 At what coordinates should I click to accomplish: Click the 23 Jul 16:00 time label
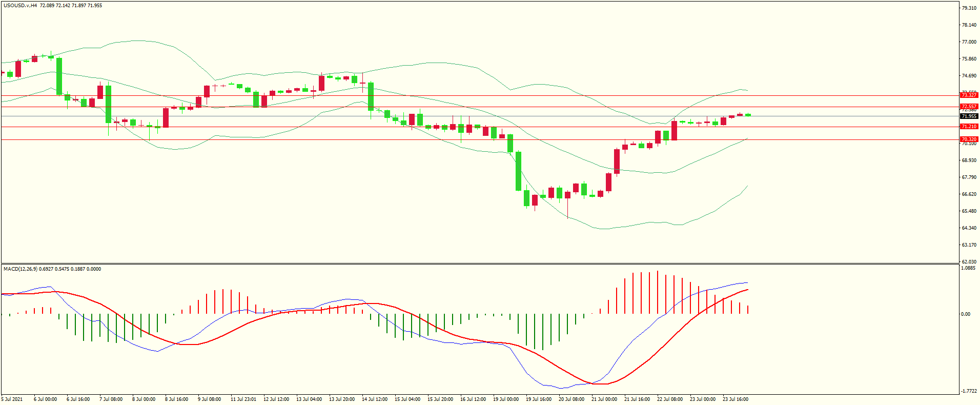coord(736,399)
